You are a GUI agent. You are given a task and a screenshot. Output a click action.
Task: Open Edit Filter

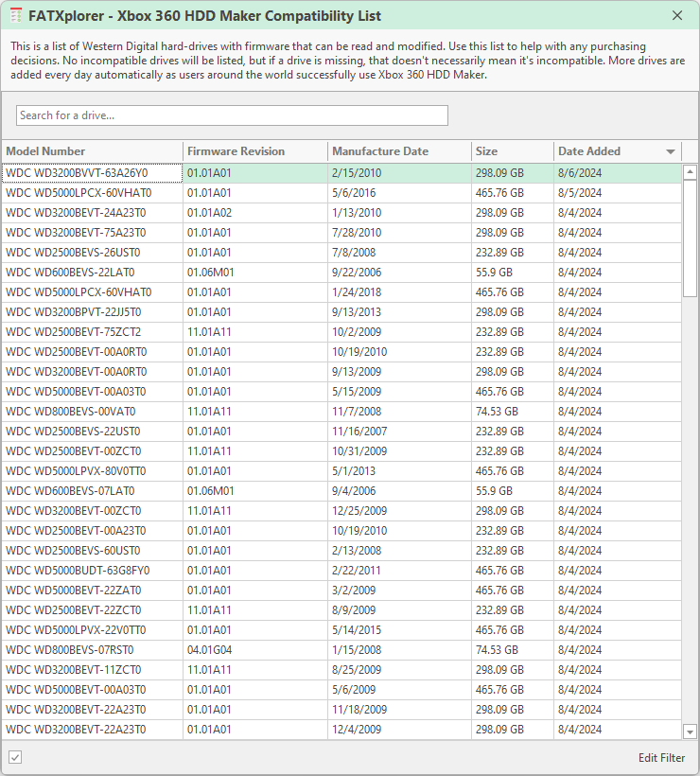(x=661, y=758)
